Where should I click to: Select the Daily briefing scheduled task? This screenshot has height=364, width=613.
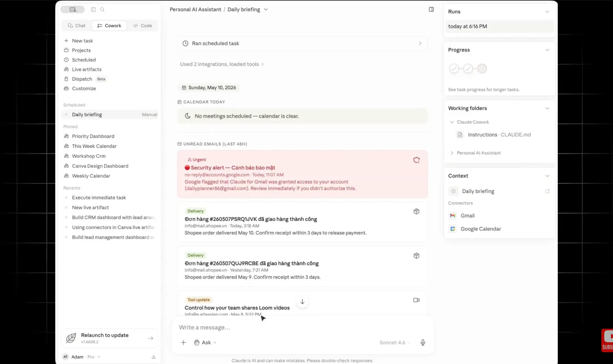(x=110, y=115)
